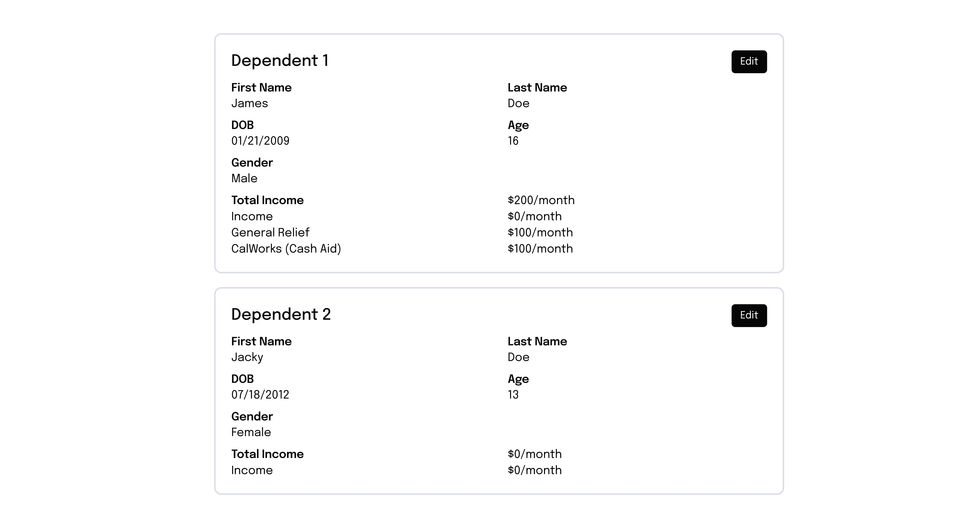Click Dependent 1's Last Name label
980x528 pixels.
(537, 88)
